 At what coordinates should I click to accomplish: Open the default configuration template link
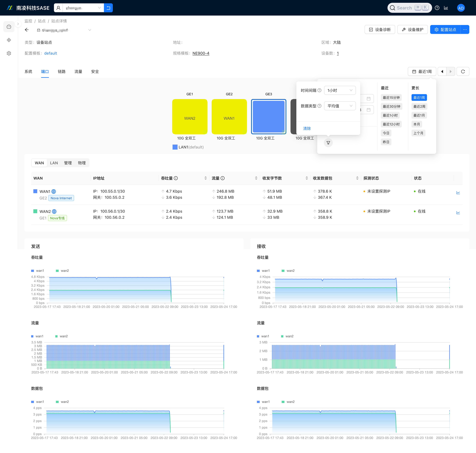[50, 53]
